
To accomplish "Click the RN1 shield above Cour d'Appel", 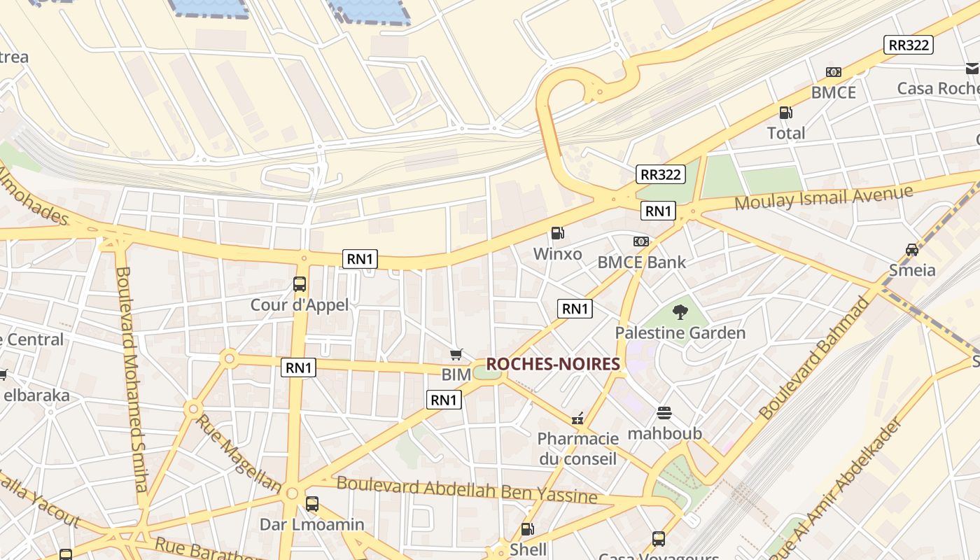I will pyautogui.click(x=360, y=259).
